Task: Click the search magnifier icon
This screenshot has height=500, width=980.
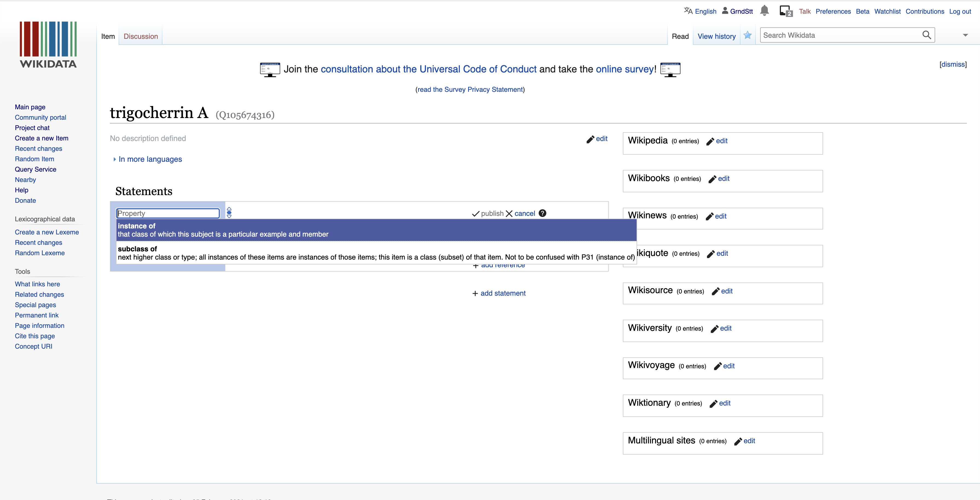Action: coord(927,35)
